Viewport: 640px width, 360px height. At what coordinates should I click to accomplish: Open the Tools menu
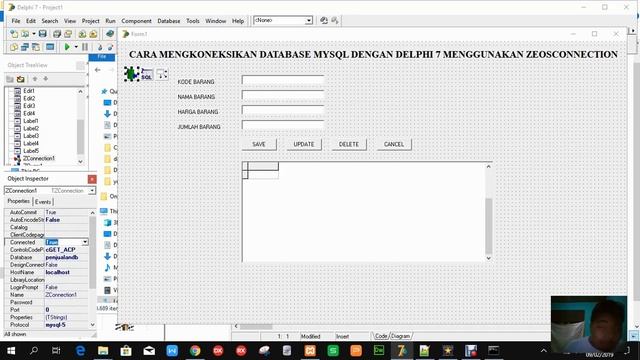point(193,21)
